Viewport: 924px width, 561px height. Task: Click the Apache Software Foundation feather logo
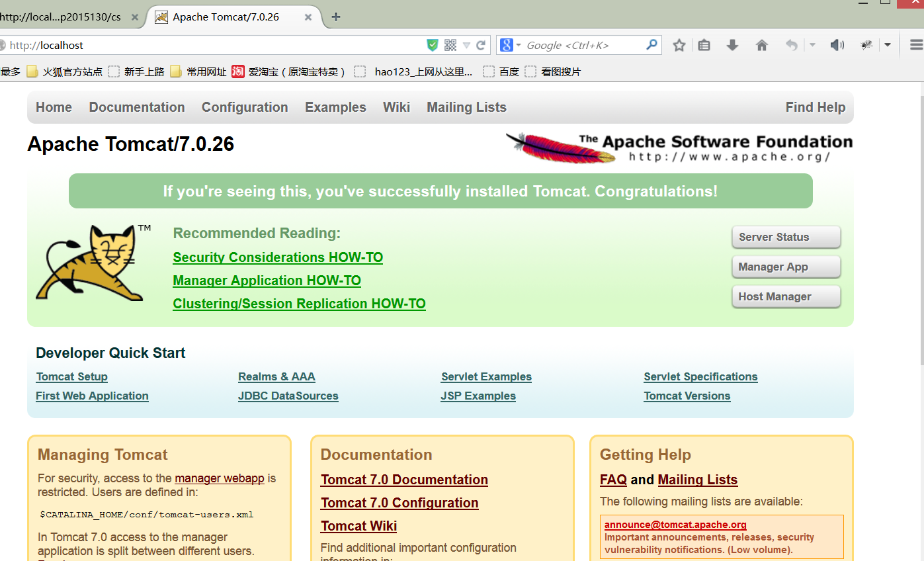(x=679, y=148)
